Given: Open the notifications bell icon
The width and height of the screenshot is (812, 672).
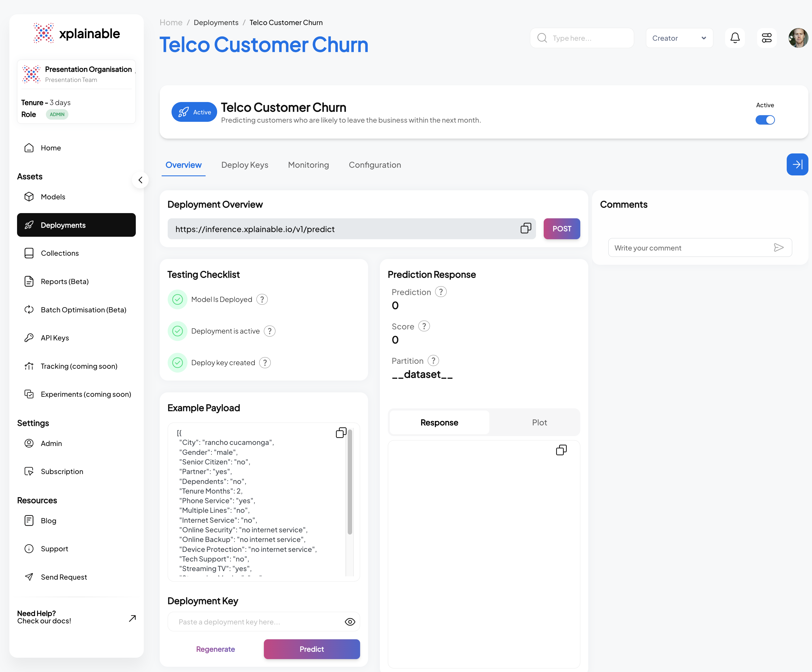Looking at the screenshot, I should click(x=735, y=38).
